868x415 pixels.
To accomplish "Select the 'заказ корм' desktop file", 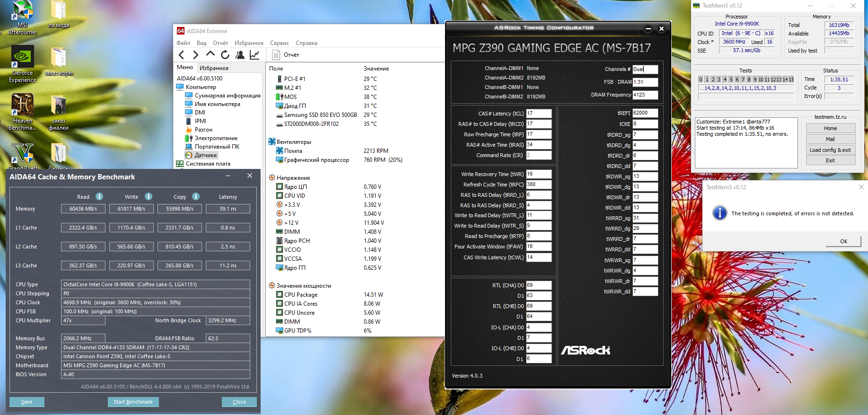I will [59, 62].
